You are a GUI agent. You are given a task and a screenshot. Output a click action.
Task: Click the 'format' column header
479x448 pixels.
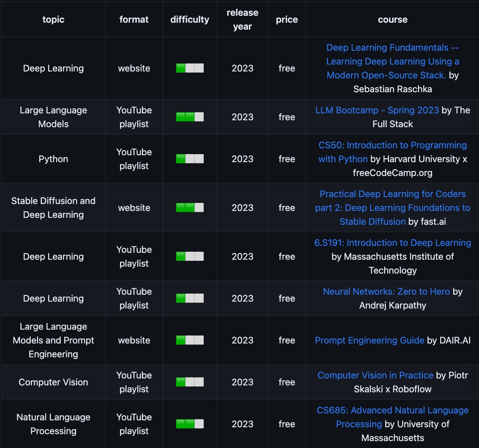click(134, 20)
